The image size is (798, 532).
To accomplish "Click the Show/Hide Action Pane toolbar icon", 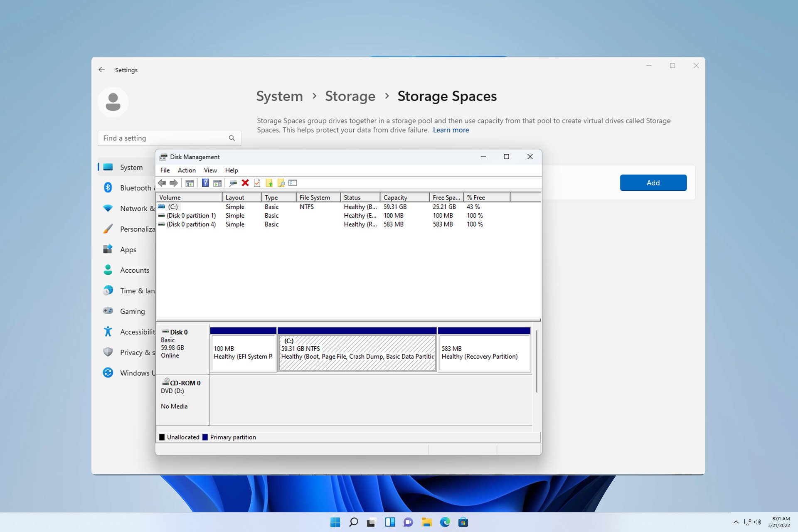I will [x=217, y=183].
